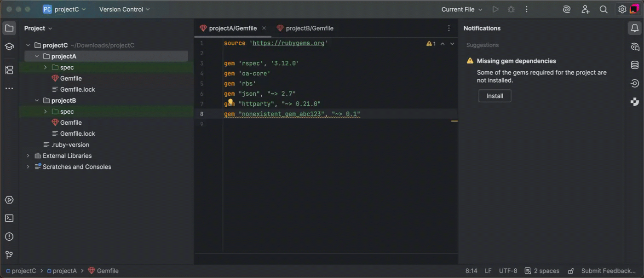The image size is (644, 278).
Task: Open the Terminal tool window
Action: click(9, 218)
